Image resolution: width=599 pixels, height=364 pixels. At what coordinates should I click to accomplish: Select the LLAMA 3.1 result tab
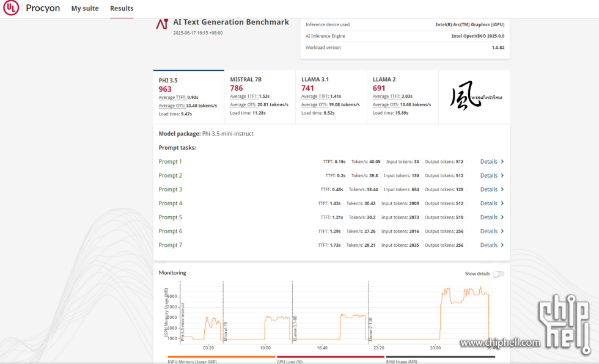[331, 97]
